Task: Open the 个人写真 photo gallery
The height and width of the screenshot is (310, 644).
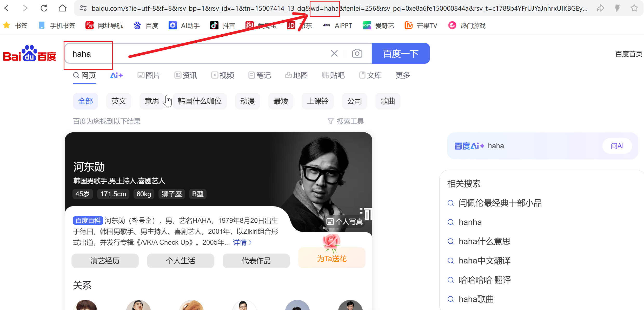Action: coord(345,222)
